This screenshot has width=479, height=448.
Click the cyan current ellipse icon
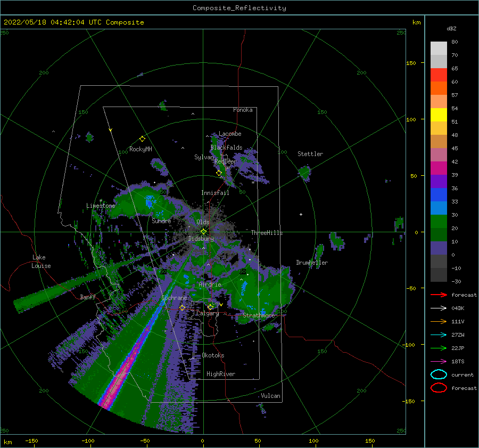pos(439,374)
